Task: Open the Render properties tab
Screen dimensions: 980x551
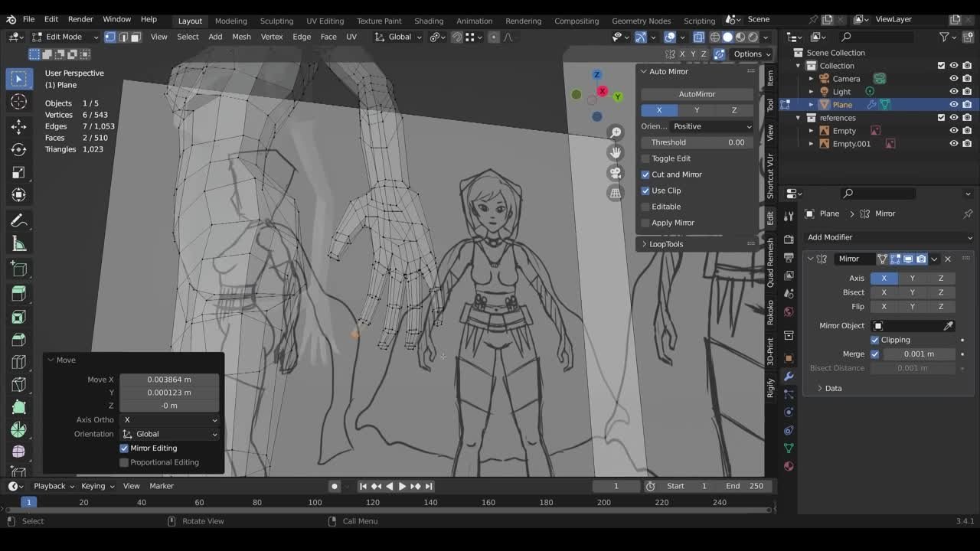Action: [x=789, y=238]
